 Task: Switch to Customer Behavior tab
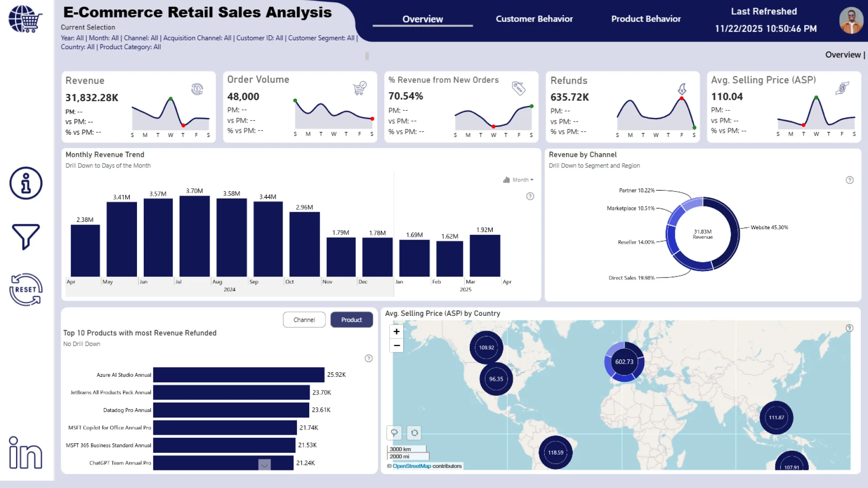(534, 19)
